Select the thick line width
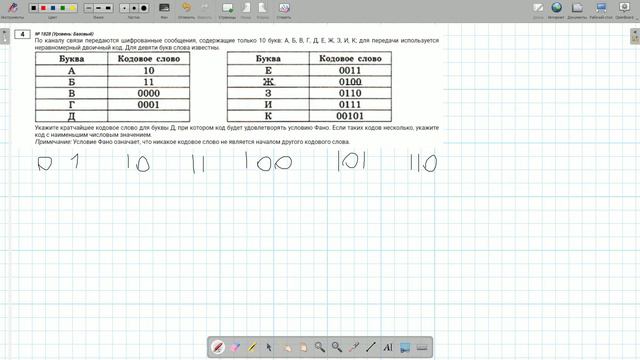This screenshot has width=640, height=360. click(x=108, y=8)
